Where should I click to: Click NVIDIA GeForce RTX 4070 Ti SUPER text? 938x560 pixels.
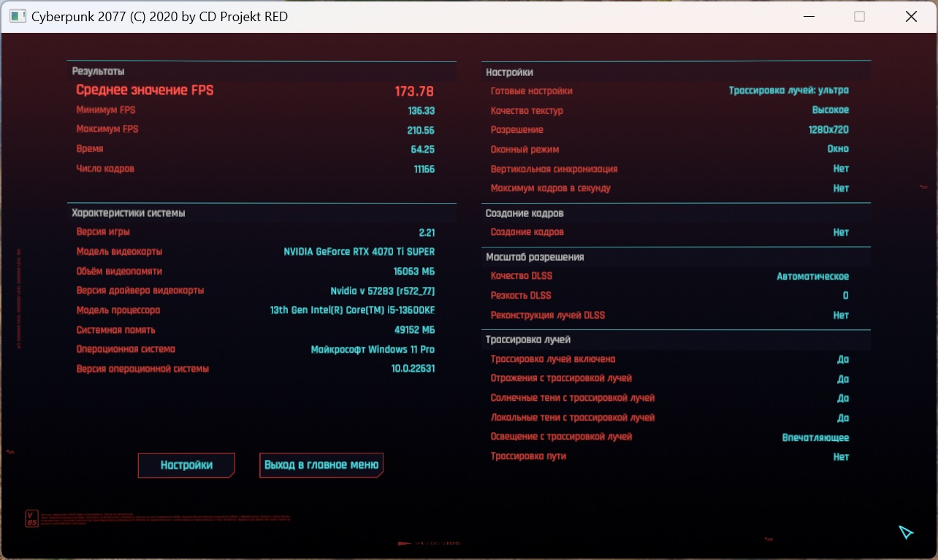point(359,252)
